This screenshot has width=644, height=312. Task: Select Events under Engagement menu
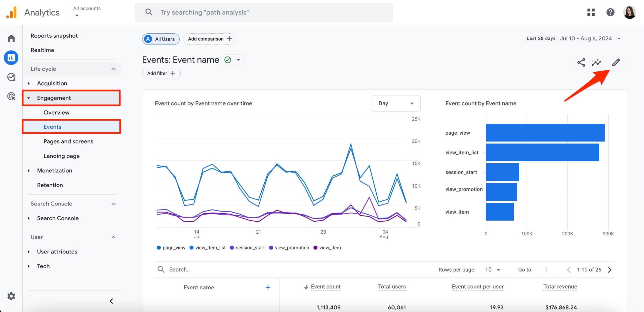53,127
